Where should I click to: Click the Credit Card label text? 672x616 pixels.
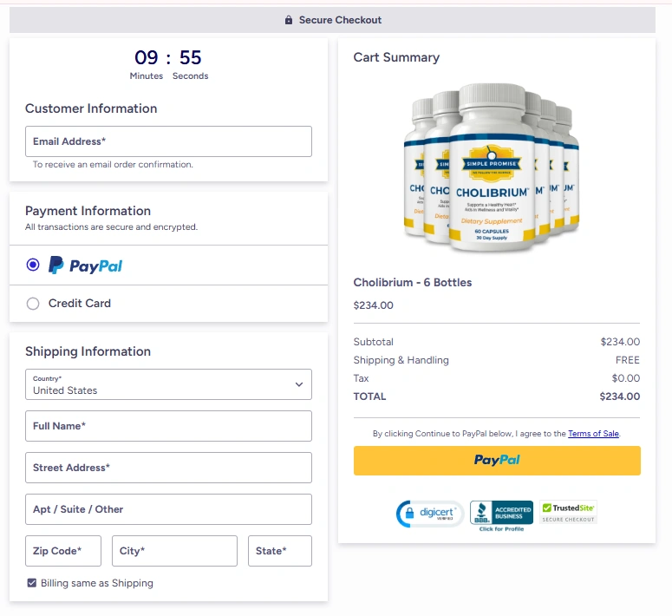point(79,304)
